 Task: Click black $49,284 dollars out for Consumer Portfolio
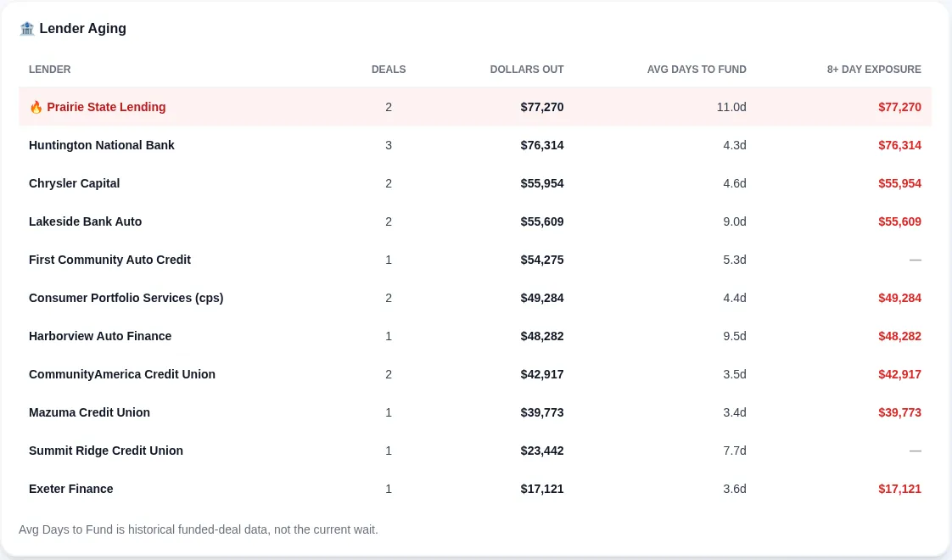coord(542,298)
